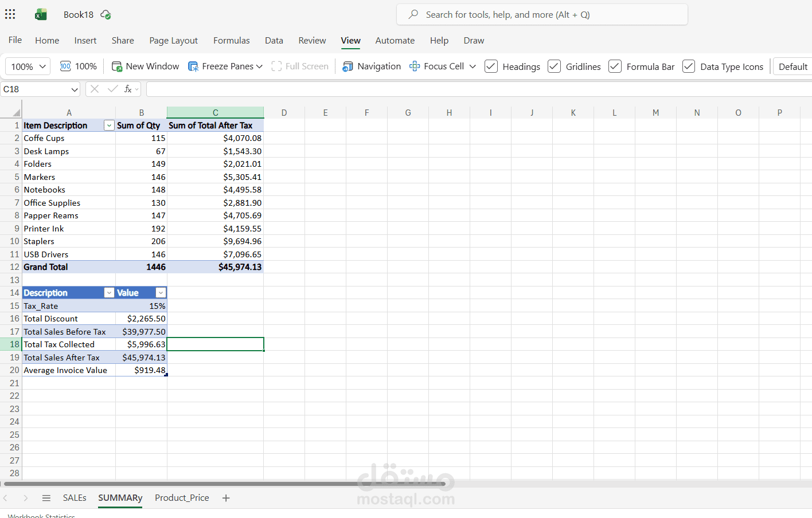Open the Description column filter dropdown
Image resolution: width=812 pixels, height=518 pixels.
(x=109, y=293)
